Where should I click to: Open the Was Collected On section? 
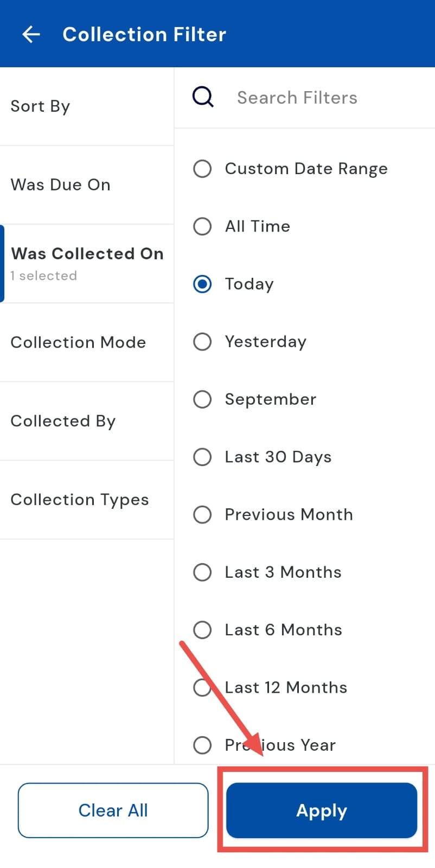tap(87, 264)
